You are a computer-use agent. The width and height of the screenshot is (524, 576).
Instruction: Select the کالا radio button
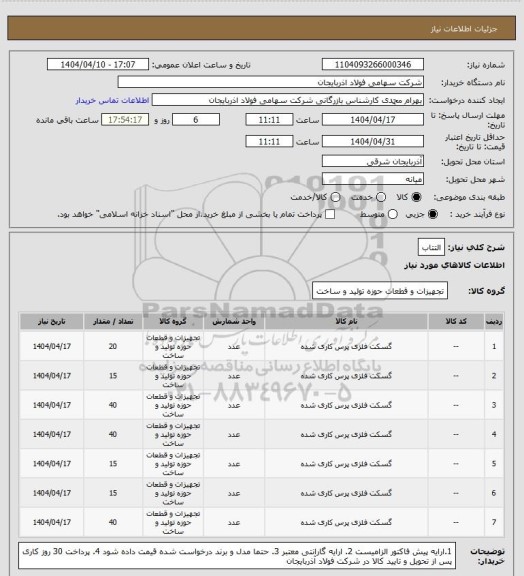pos(416,197)
